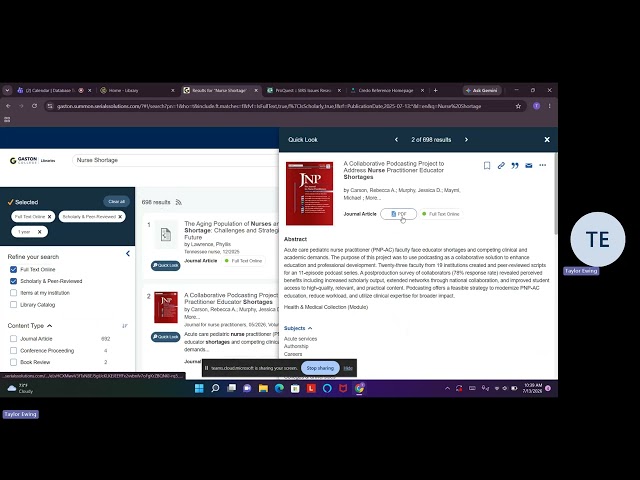Open the RSS feed icon beside 698 results
This screenshot has height=480, width=640.
[178, 202]
